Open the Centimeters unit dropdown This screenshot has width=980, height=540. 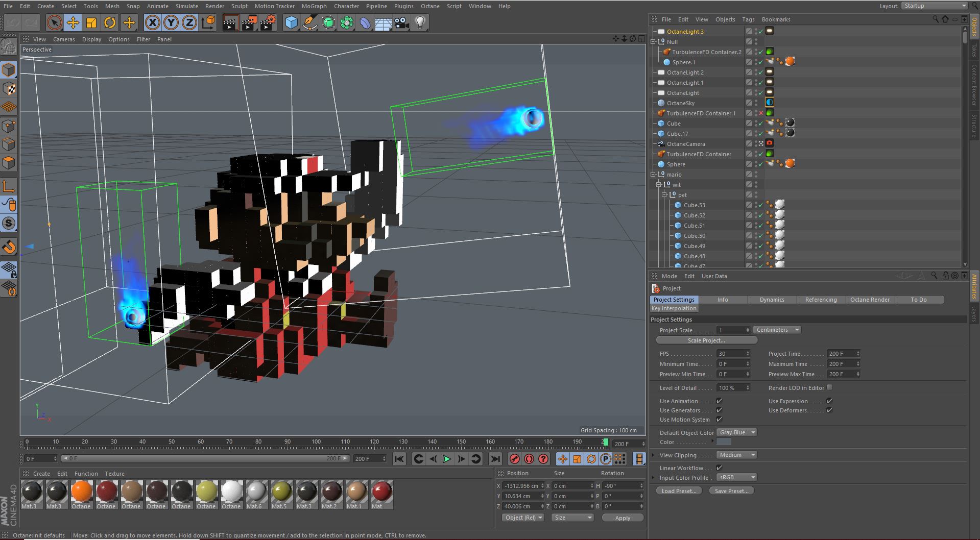tap(777, 330)
